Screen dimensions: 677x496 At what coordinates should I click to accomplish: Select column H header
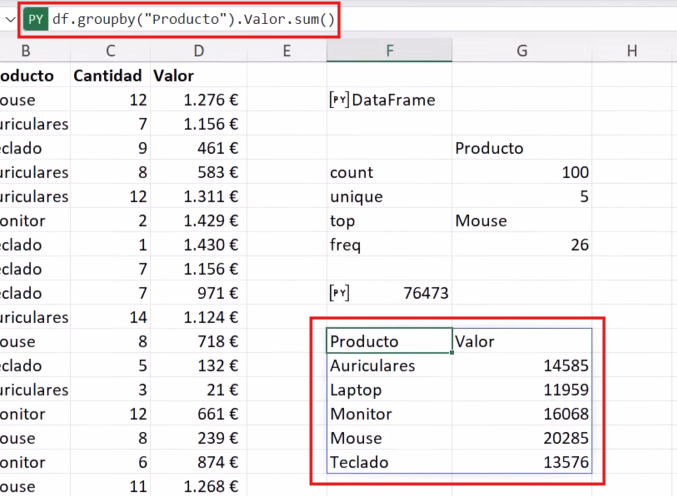coord(632,51)
